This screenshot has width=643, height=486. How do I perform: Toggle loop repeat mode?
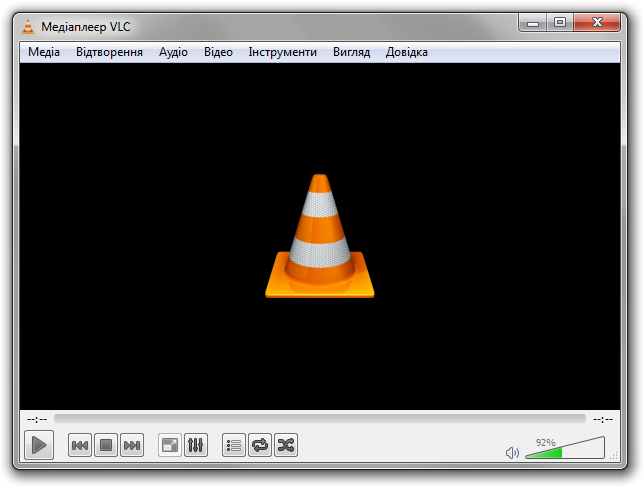tap(260, 445)
